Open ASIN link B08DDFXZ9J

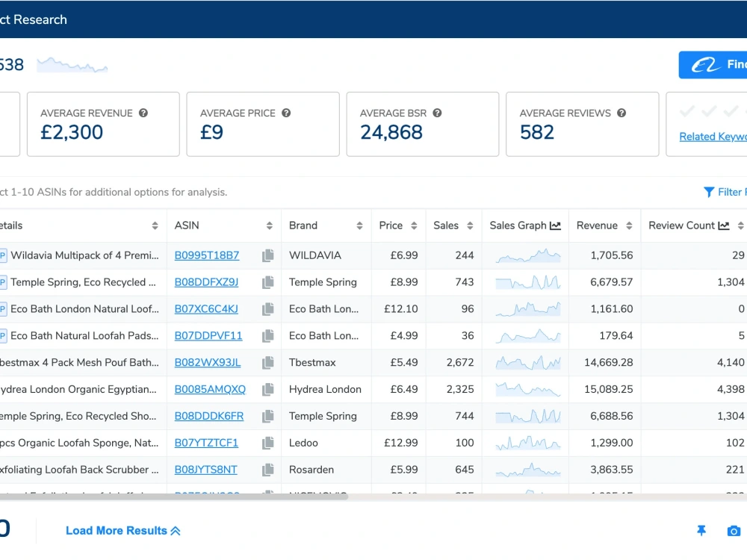pyautogui.click(x=206, y=282)
